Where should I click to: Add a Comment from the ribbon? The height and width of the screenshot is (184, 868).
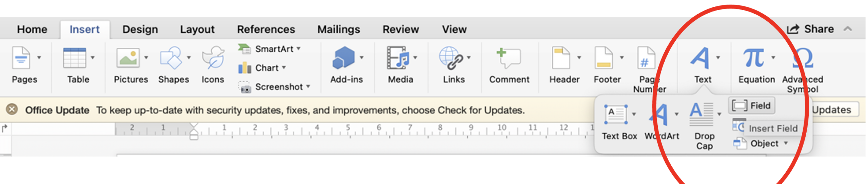(508, 58)
